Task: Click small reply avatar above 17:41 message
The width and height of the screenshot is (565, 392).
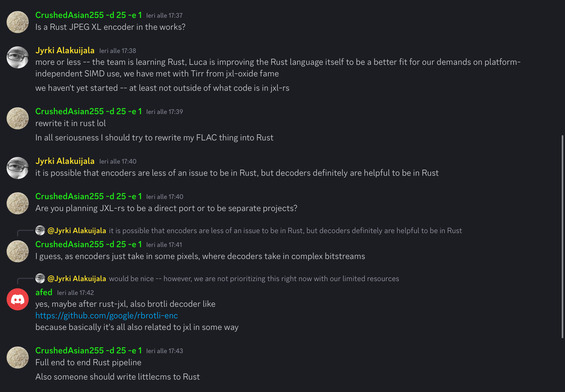Action: click(x=40, y=230)
